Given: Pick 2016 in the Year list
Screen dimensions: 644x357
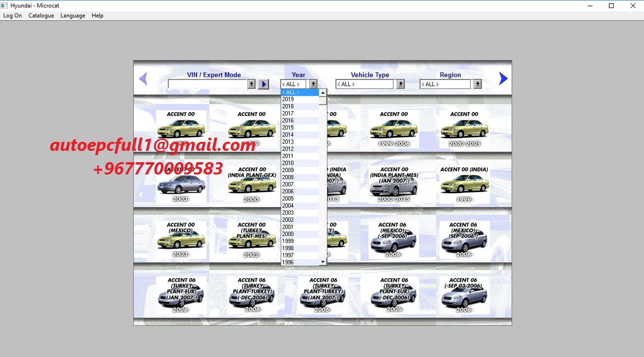Looking at the screenshot, I should 300,120.
